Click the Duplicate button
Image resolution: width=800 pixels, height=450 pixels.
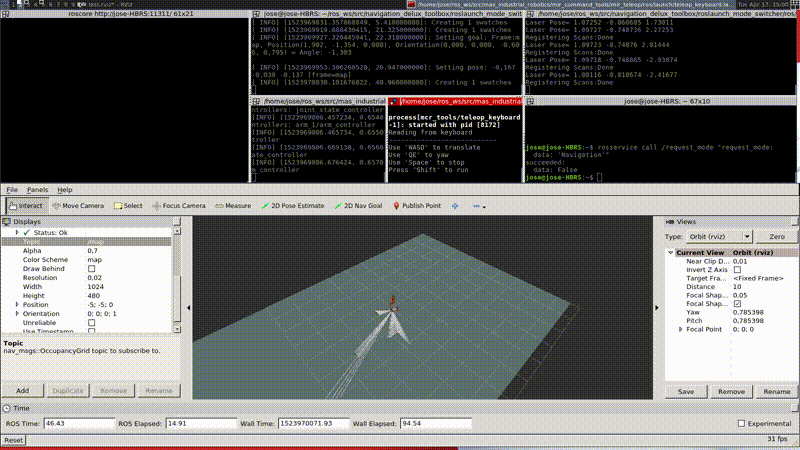[68, 391]
